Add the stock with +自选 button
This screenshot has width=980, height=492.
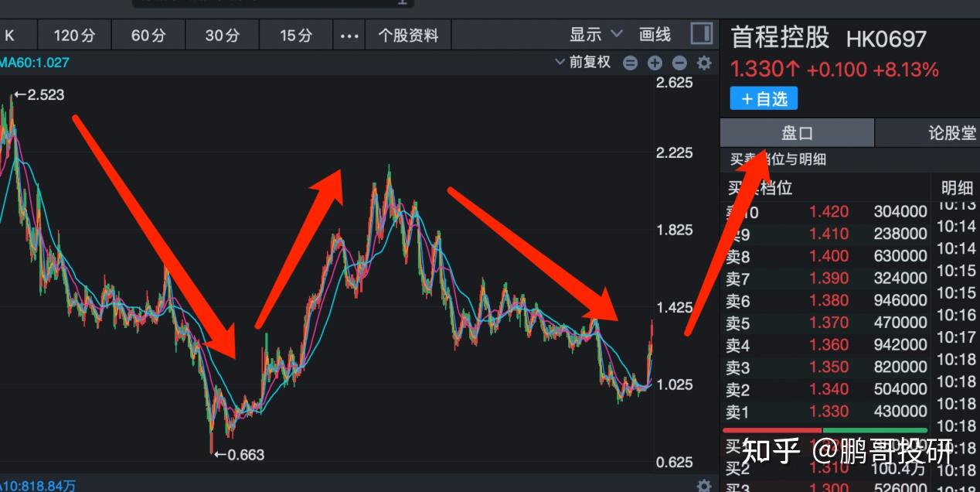click(763, 97)
